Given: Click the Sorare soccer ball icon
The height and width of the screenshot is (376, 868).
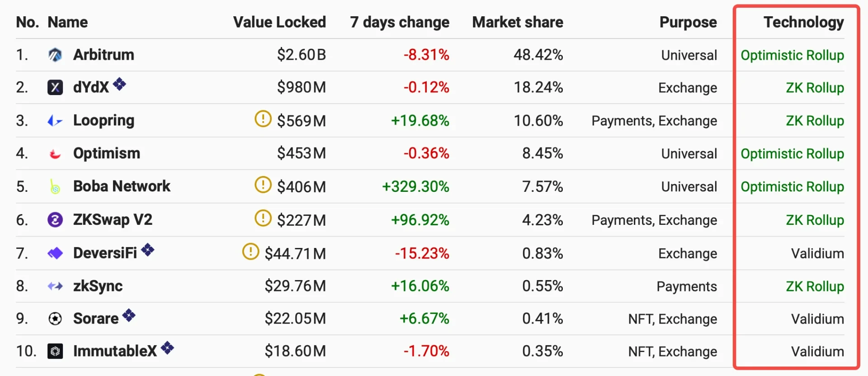Looking at the screenshot, I should [x=55, y=319].
